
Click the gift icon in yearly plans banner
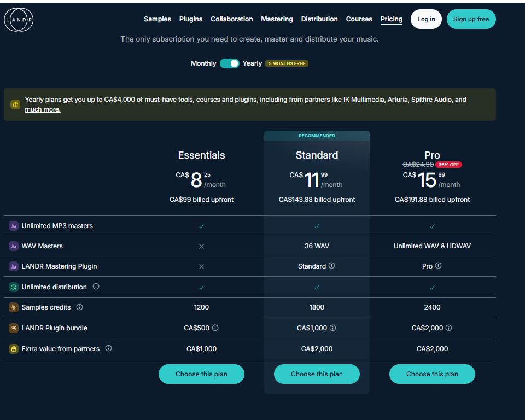pos(15,104)
